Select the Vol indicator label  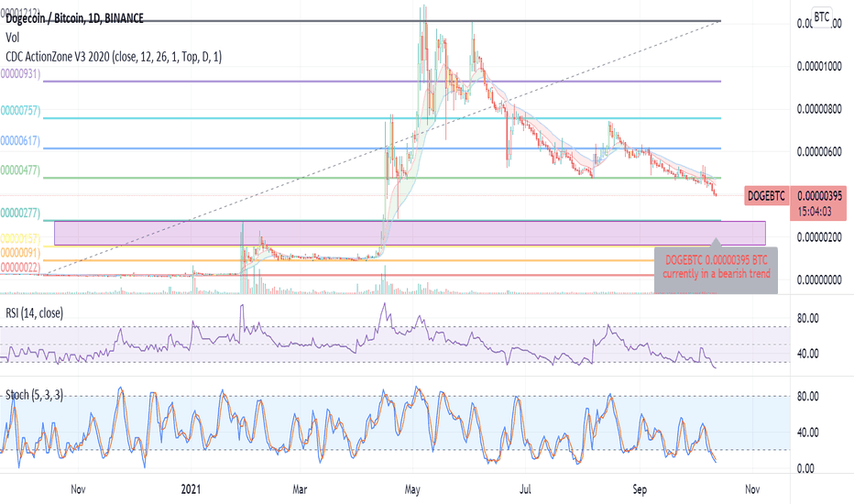coord(13,38)
